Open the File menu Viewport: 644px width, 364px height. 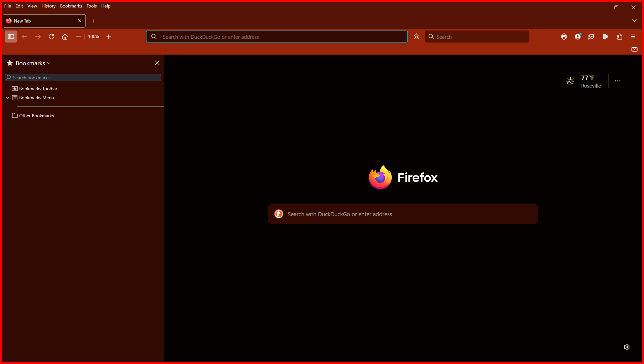pos(7,6)
